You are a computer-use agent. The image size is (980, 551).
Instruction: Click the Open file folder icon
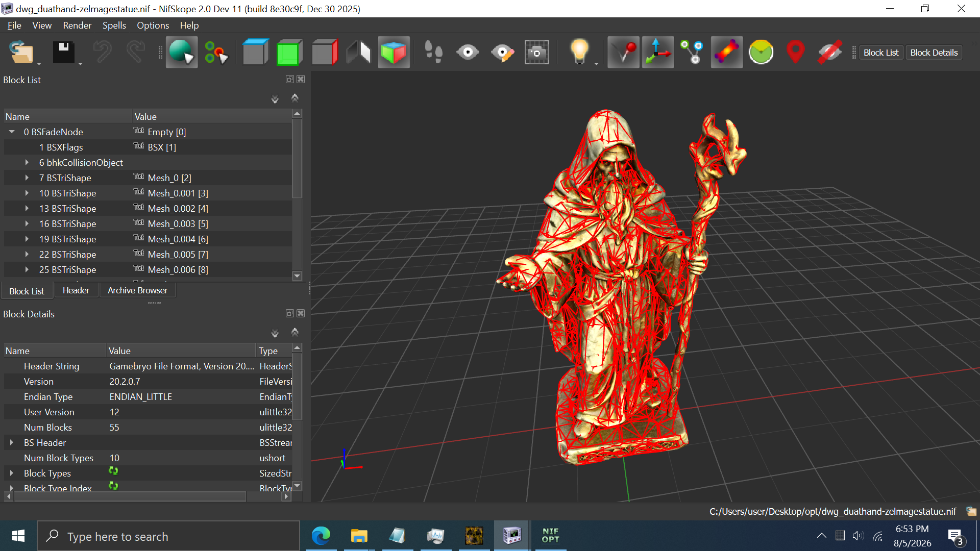click(21, 52)
